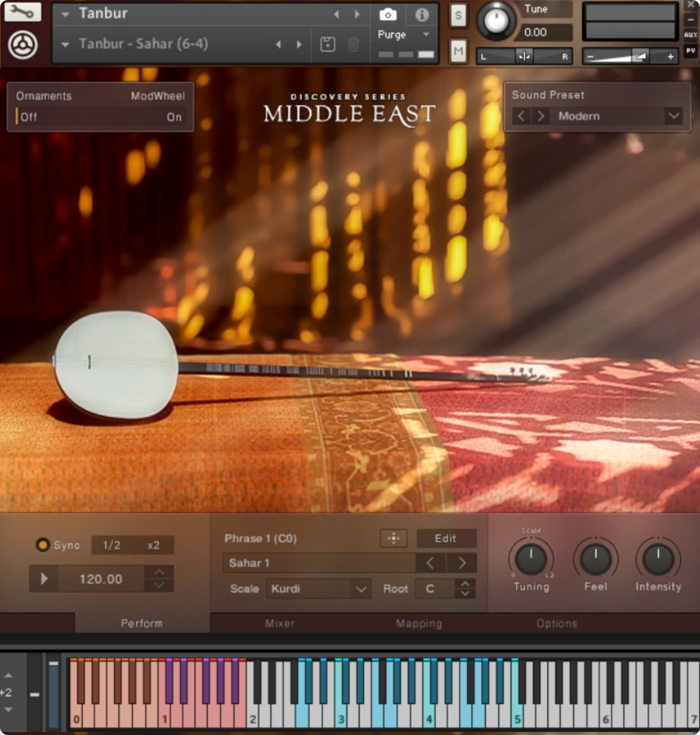This screenshot has width=700, height=735.
Task: Open the snapshot camera view
Action: (388, 14)
